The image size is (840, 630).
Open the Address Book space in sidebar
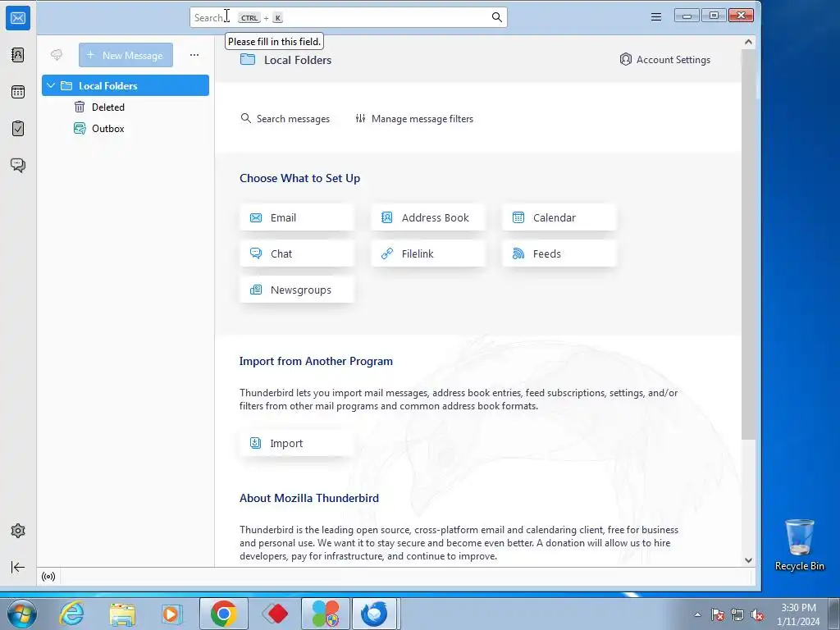pos(18,55)
